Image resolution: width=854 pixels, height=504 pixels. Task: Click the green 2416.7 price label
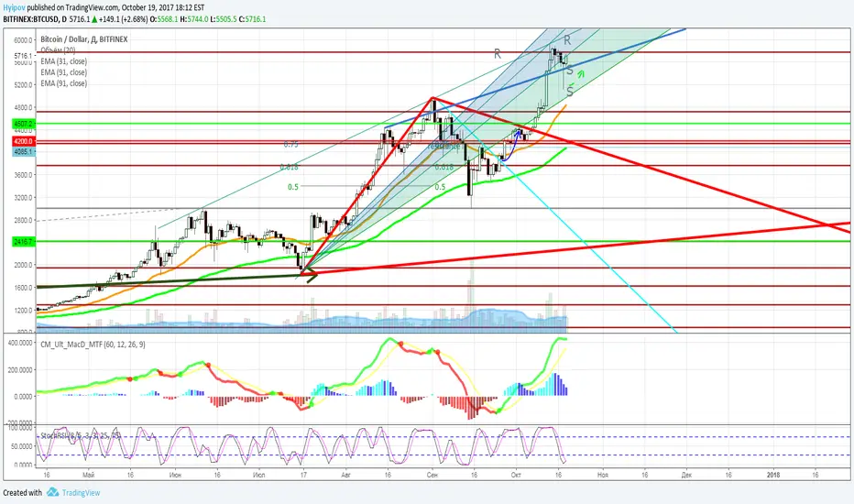(24, 241)
